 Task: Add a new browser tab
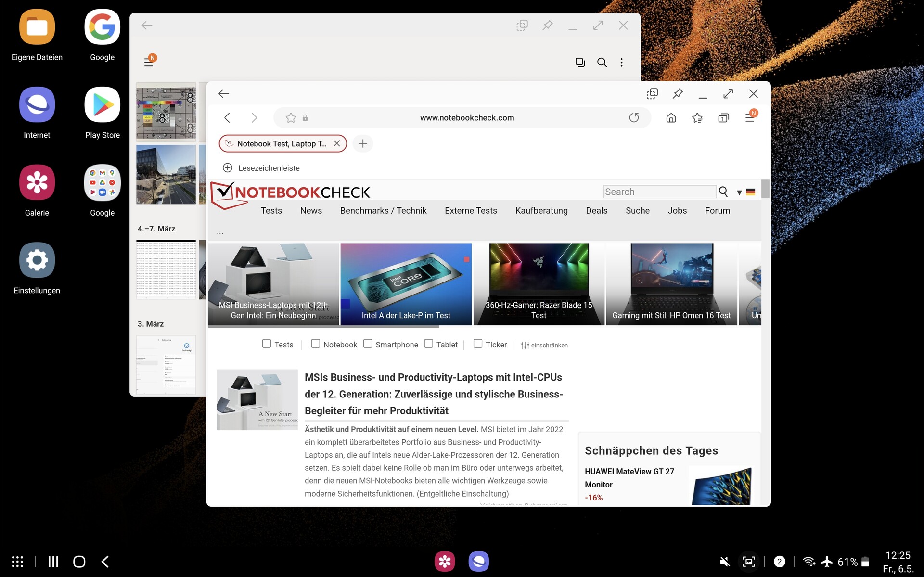[363, 143]
